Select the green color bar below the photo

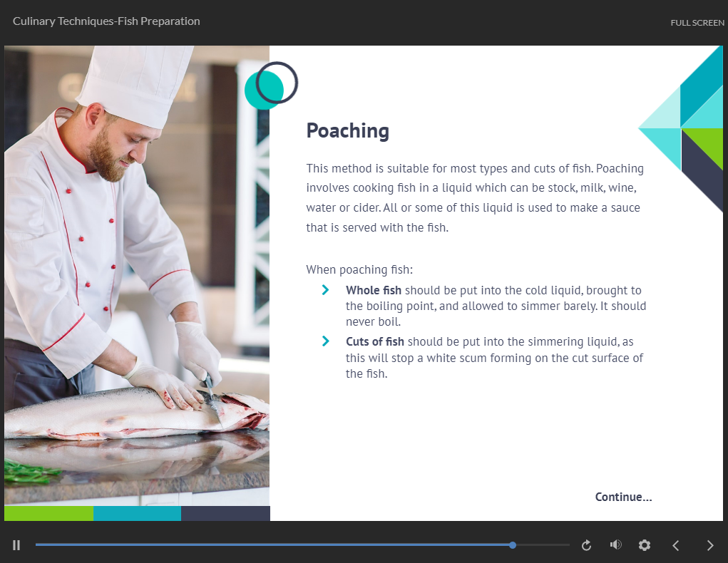click(x=48, y=513)
